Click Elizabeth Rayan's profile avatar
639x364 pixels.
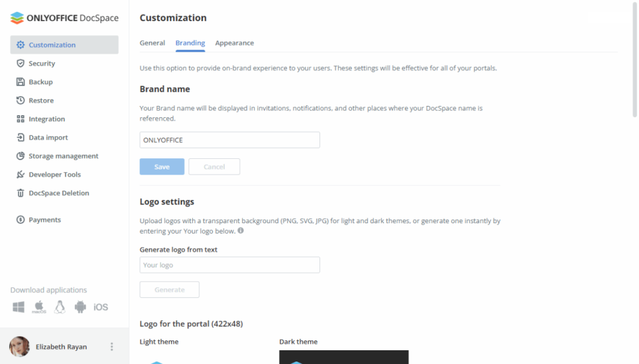click(19, 347)
